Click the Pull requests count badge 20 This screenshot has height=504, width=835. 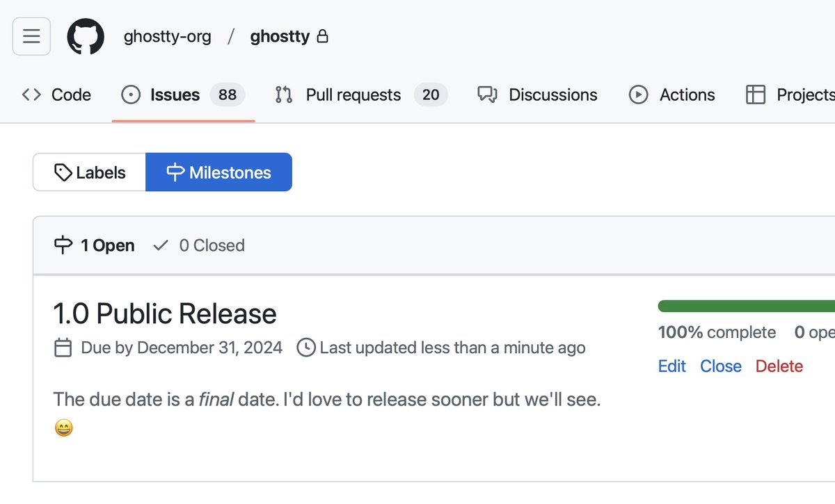[431, 95]
